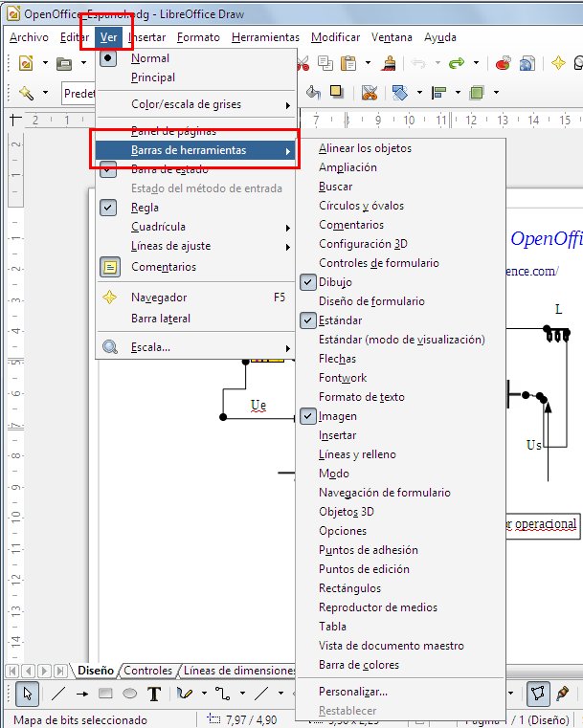
Task: Click the Area fill bucket icon
Action: pyautogui.click(x=313, y=93)
